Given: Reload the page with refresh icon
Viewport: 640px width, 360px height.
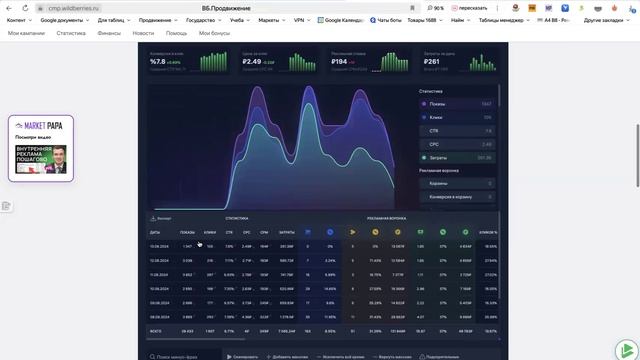Looking at the screenshot, I should (25, 8).
